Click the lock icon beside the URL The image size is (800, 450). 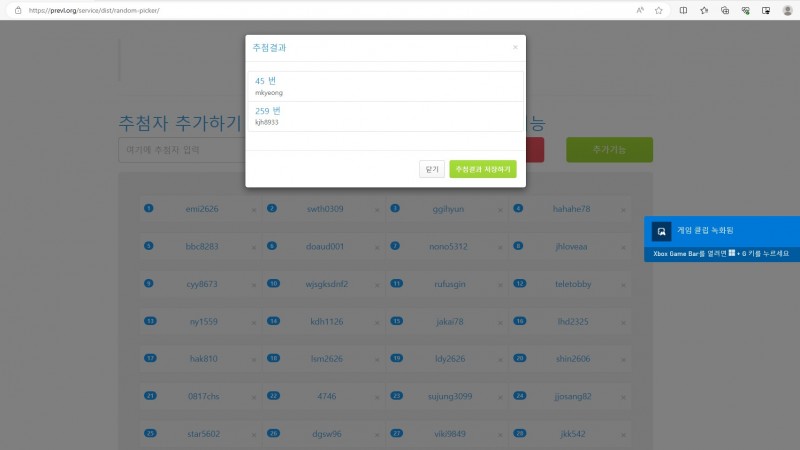tap(18, 10)
